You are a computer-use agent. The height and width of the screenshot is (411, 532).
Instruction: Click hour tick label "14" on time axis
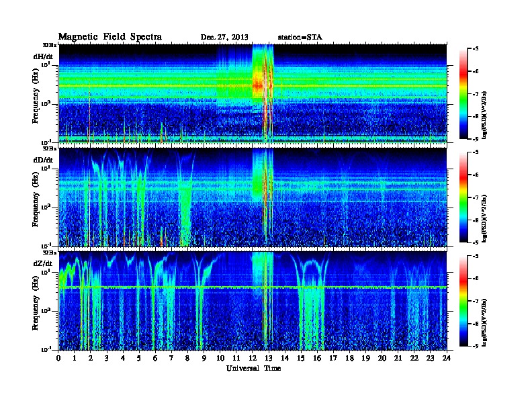point(285,358)
